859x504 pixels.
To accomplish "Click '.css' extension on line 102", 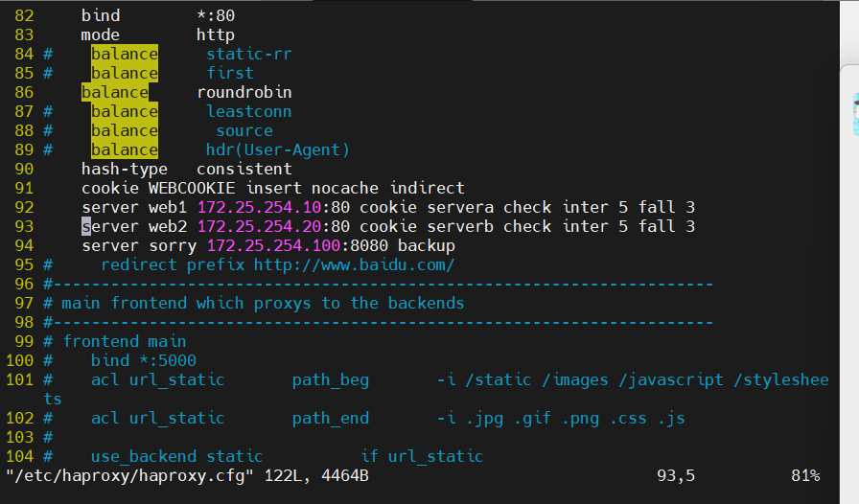I will (x=628, y=418).
